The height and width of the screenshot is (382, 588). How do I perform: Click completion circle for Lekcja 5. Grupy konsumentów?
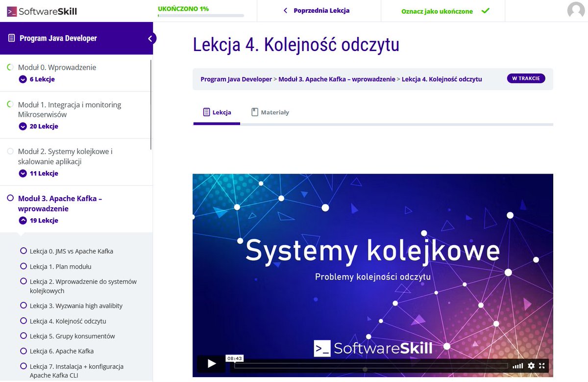pyautogui.click(x=24, y=336)
